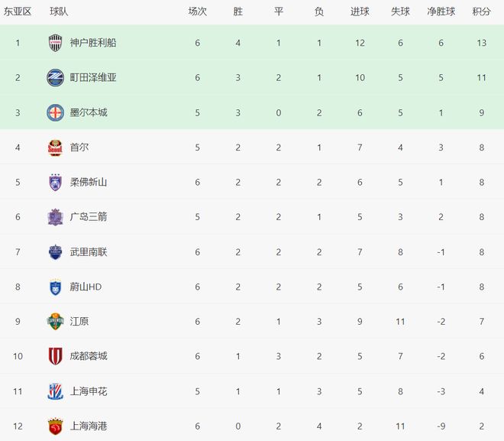Click the 净胜球 goal difference column header
The width and height of the screenshot is (504, 441).
441,11
